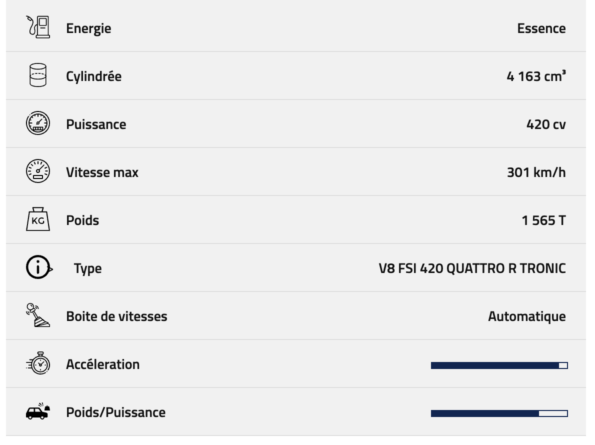
Task: Click the 420 cv power value
Action: 546,124
